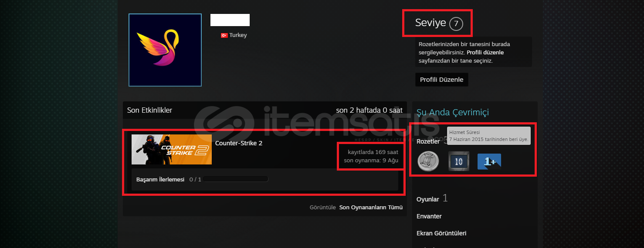Go to the Envanter page
The width and height of the screenshot is (644, 248).
(429, 216)
